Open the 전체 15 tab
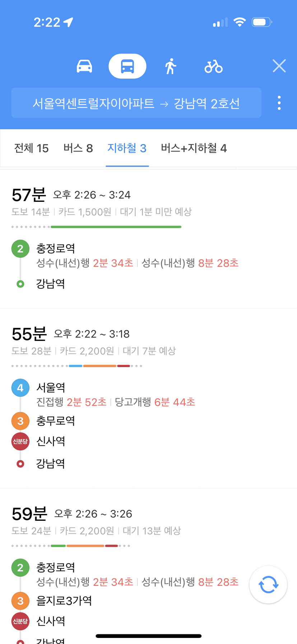The width and height of the screenshot is (297, 644). [x=31, y=148]
